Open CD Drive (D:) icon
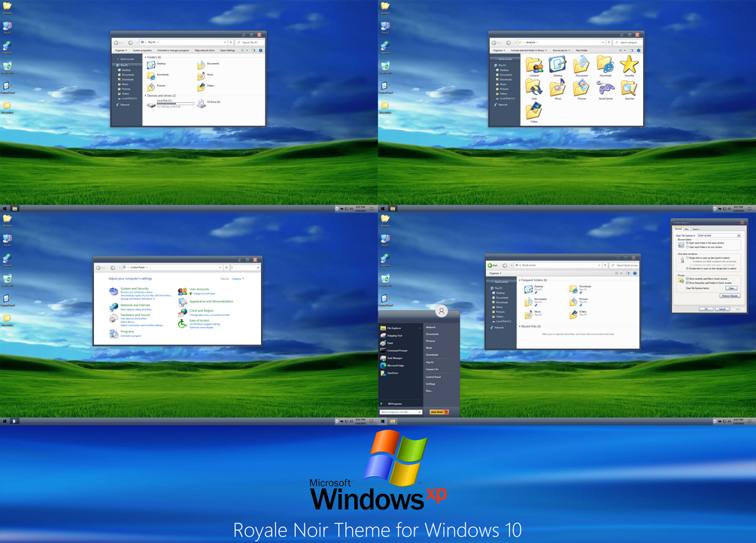This screenshot has width=756, height=543. click(x=201, y=104)
